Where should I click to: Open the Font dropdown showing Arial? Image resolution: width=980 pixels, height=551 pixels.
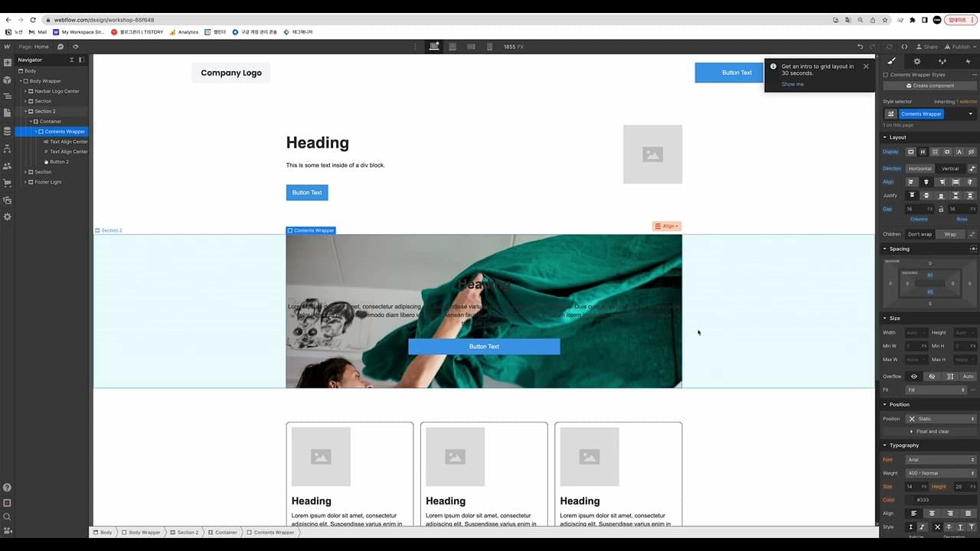click(x=940, y=460)
